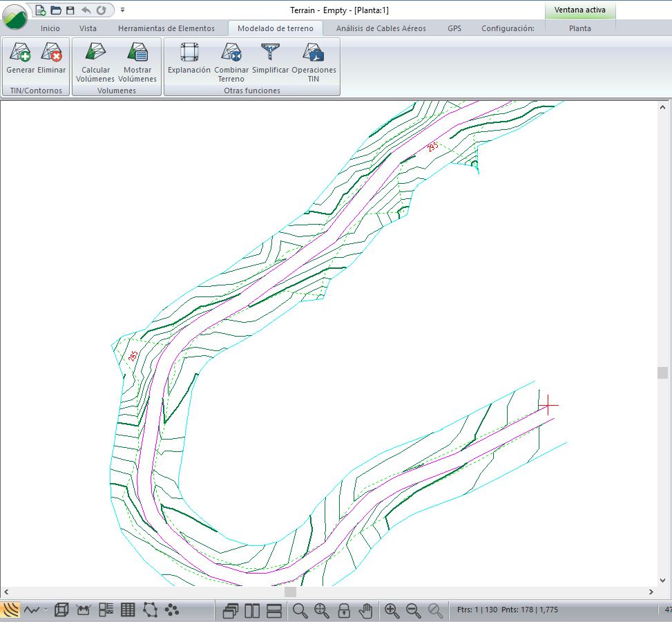Open the green terrain application menu button
This screenshot has height=622, width=672.
coord(15,17)
